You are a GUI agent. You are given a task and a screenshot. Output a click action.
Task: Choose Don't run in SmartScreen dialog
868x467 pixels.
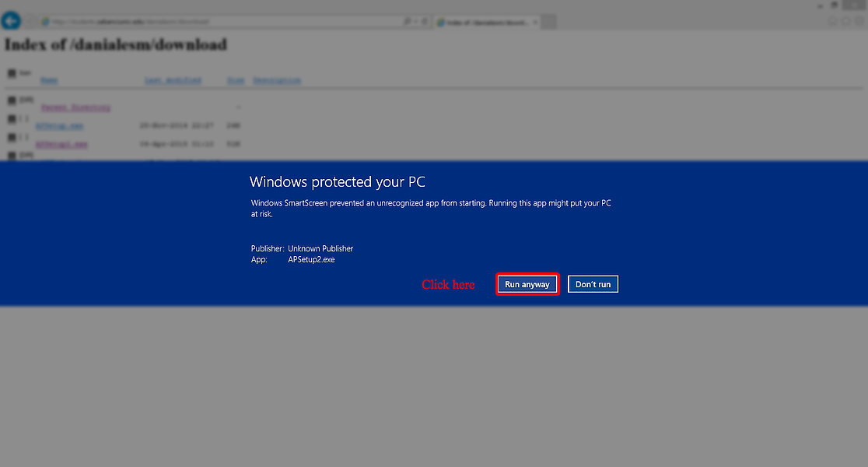click(593, 284)
